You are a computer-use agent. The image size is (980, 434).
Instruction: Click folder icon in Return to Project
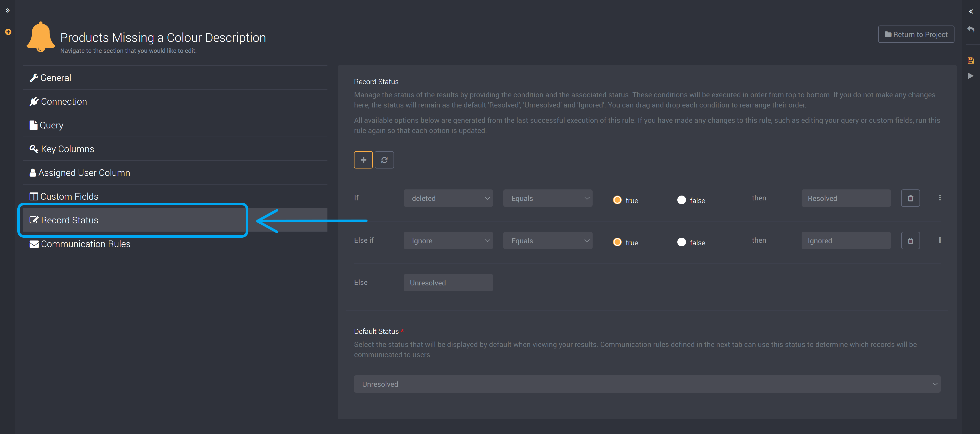(888, 35)
